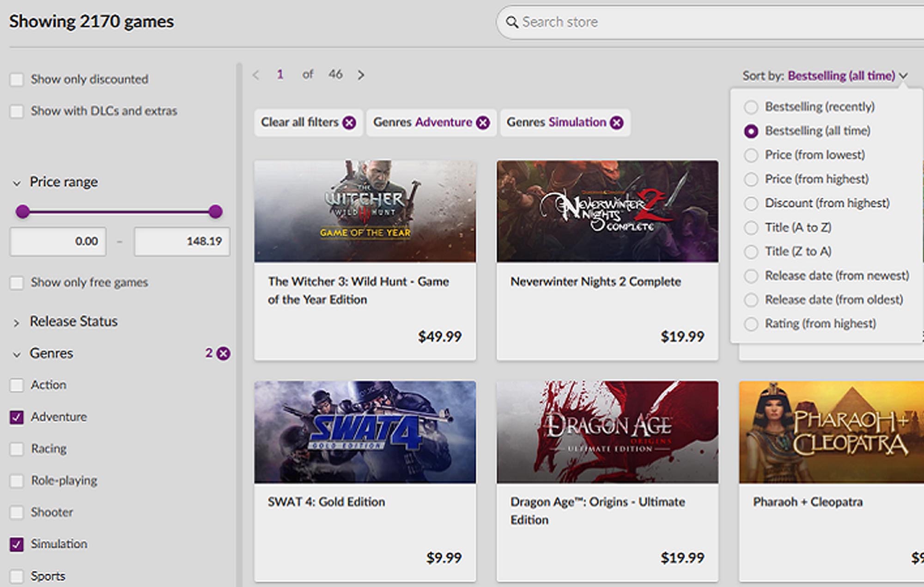Check the Action genre box

point(17,385)
